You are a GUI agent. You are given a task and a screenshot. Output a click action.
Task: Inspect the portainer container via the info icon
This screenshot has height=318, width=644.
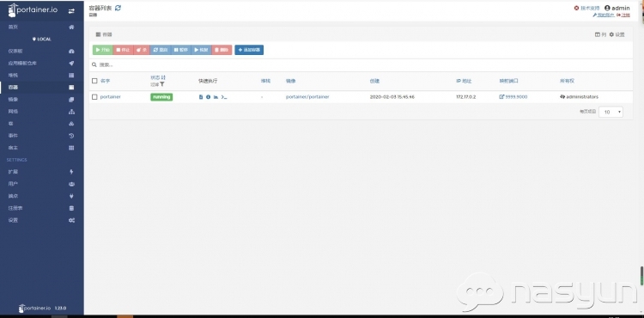209,97
